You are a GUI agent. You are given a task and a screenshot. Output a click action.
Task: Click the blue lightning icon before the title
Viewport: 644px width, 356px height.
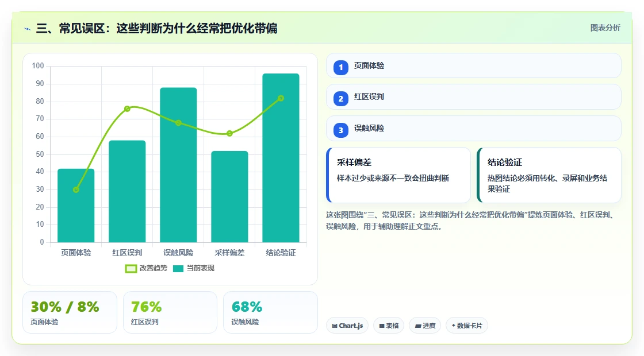click(x=28, y=29)
